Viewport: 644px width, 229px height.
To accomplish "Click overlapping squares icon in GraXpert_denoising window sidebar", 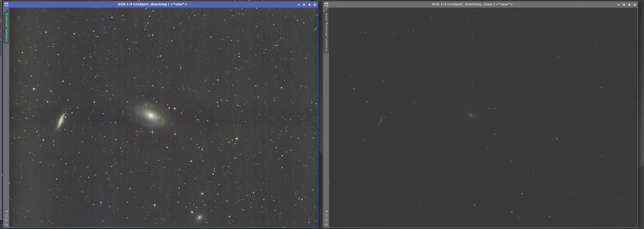I will (x=6, y=220).
